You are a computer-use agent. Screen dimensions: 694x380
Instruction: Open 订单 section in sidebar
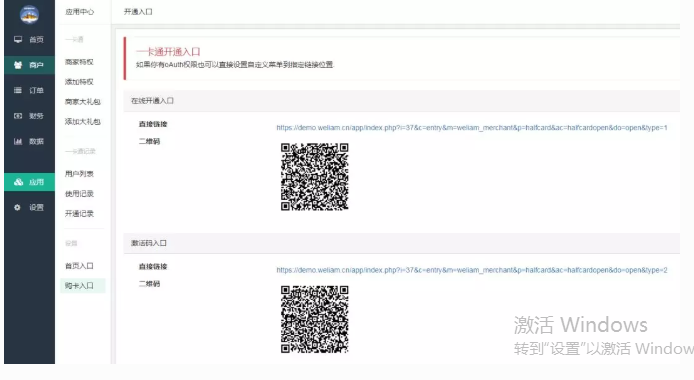tap(30, 90)
